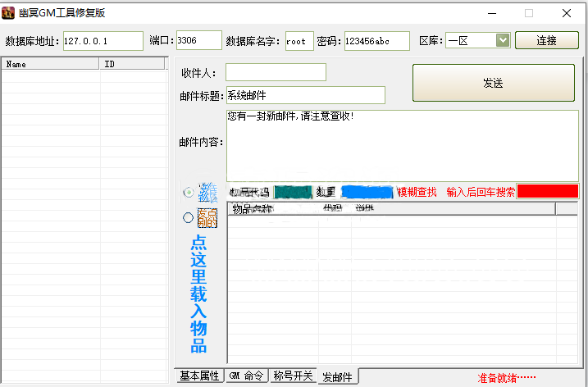Switch to the 基本属性 tab
Viewport: 588px width, 387px height.
[199, 376]
